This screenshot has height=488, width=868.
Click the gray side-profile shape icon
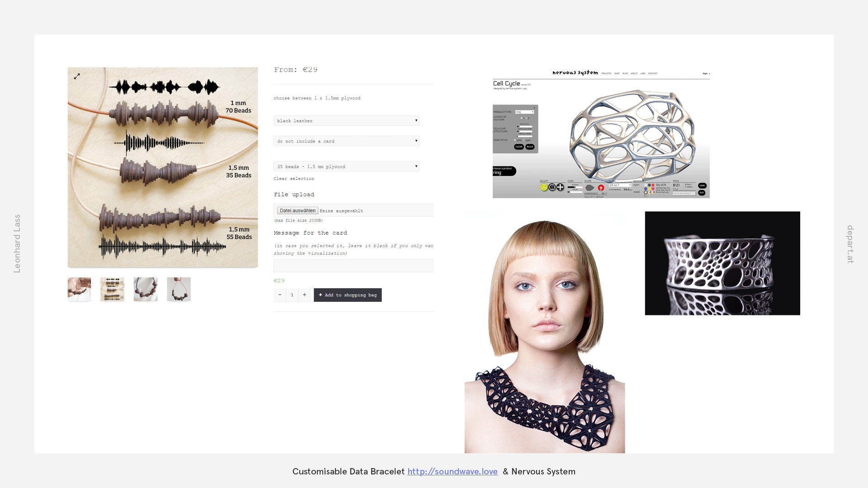[x=590, y=188]
